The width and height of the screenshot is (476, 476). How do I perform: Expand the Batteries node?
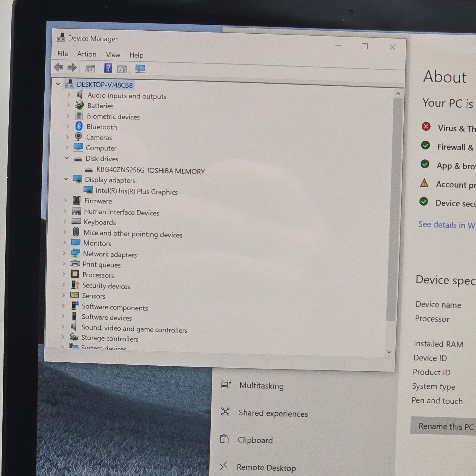point(68,105)
